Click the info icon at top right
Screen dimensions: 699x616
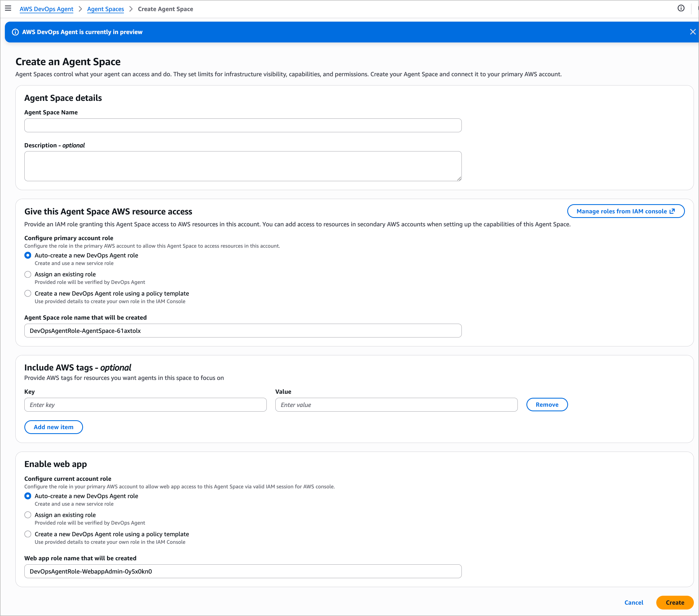click(x=681, y=9)
